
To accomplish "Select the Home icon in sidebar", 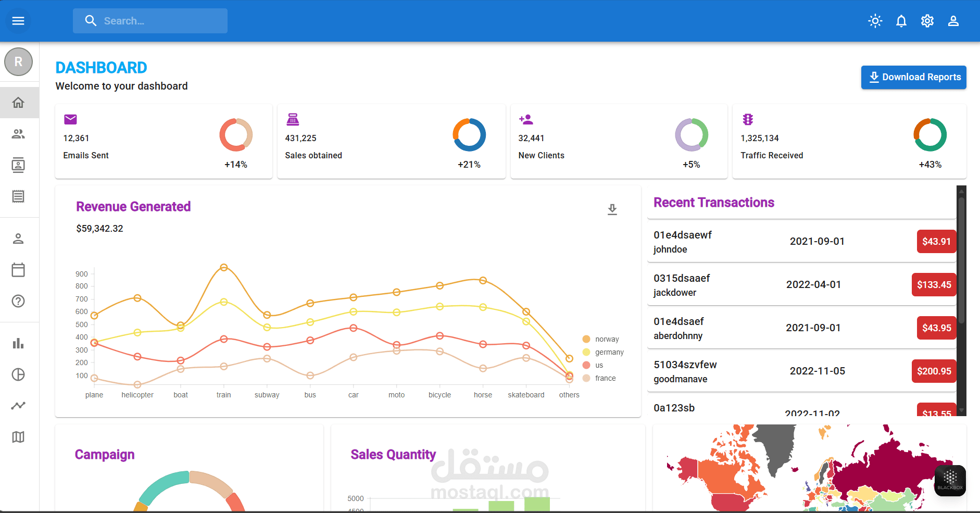I will (19, 103).
